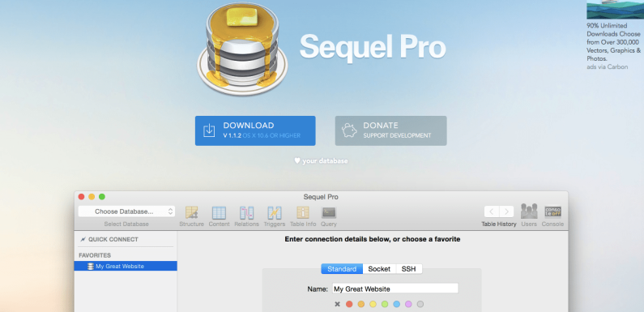Pick the blue color swatch

[x=396, y=304]
